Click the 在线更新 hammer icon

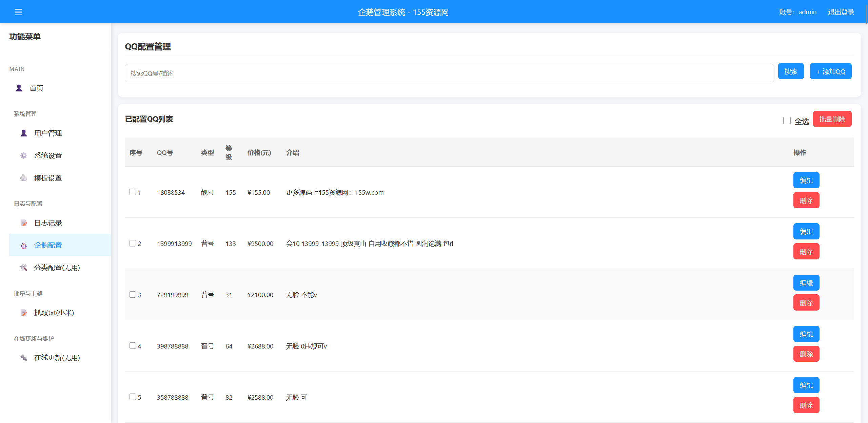[23, 358]
